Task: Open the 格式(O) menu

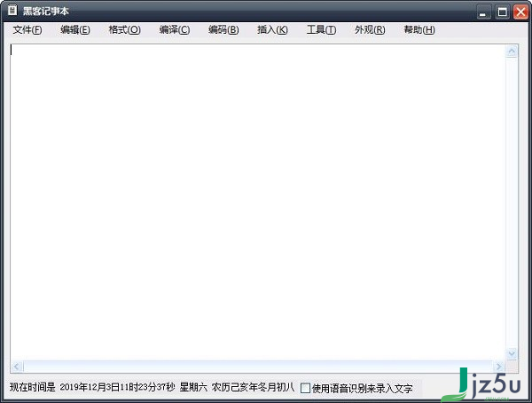Action: [x=124, y=30]
